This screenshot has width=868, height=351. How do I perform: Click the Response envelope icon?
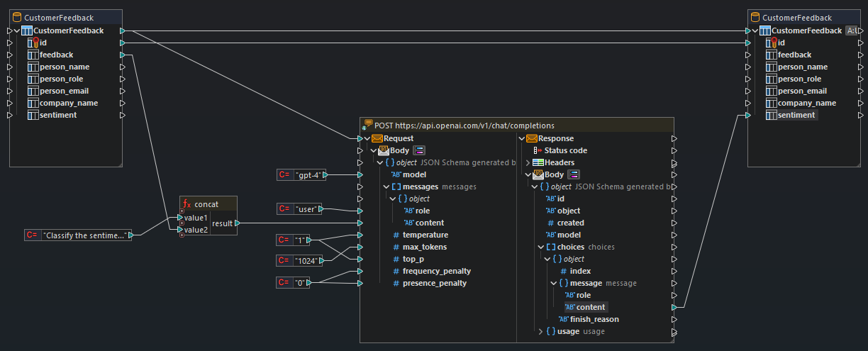[531, 138]
